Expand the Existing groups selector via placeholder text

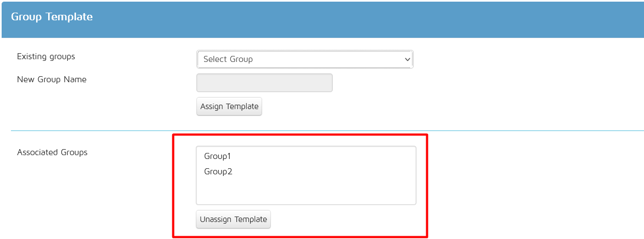tap(228, 59)
